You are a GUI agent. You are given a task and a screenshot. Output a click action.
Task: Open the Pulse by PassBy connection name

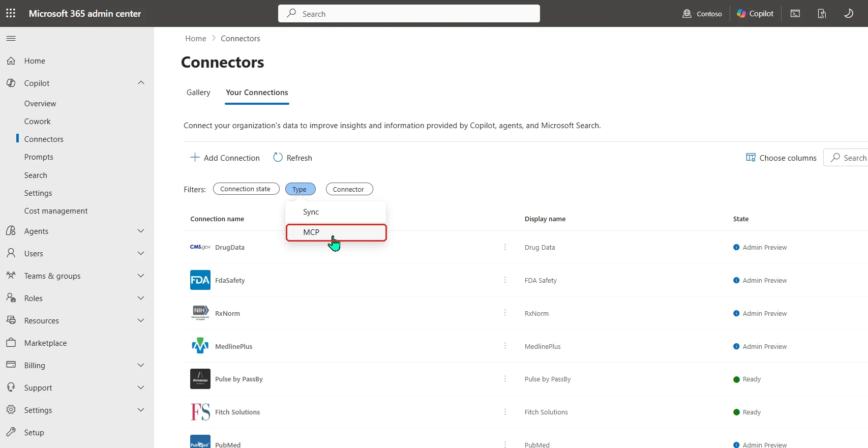pos(239,379)
